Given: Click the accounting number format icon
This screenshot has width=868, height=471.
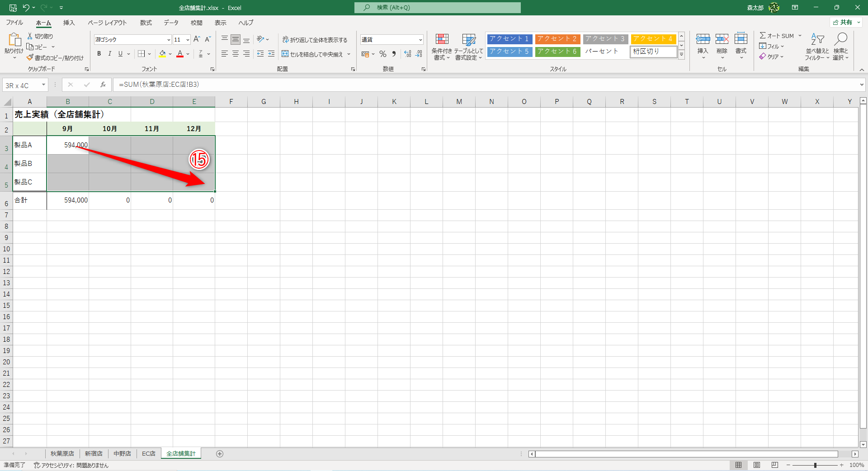Looking at the screenshot, I should (x=365, y=54).
